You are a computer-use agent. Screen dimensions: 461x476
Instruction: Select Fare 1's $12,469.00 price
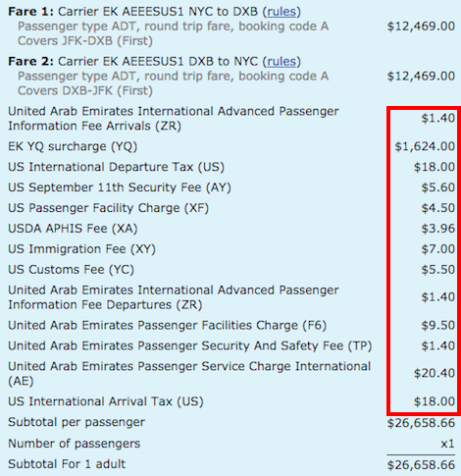tap(421, 26)
